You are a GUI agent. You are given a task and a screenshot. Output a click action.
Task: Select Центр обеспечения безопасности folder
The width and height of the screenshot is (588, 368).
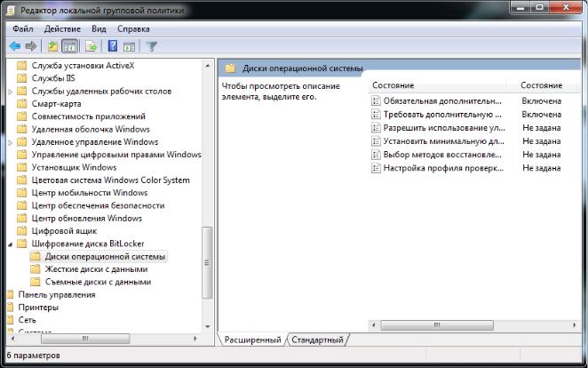[x=98, y=205]
